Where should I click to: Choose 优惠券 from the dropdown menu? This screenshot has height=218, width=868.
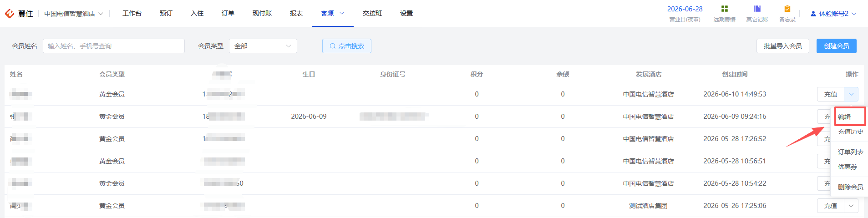pyautogui.click(x=847, y=167)
